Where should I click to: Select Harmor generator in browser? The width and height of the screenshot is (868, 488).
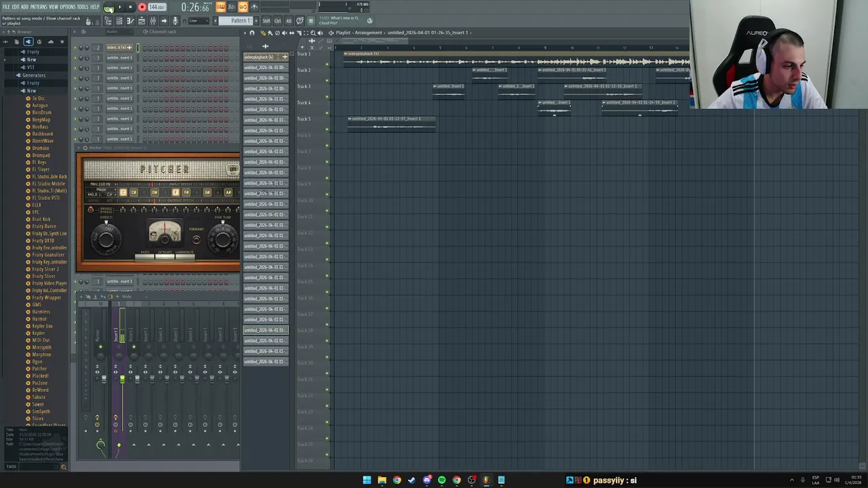click(39, 319)
